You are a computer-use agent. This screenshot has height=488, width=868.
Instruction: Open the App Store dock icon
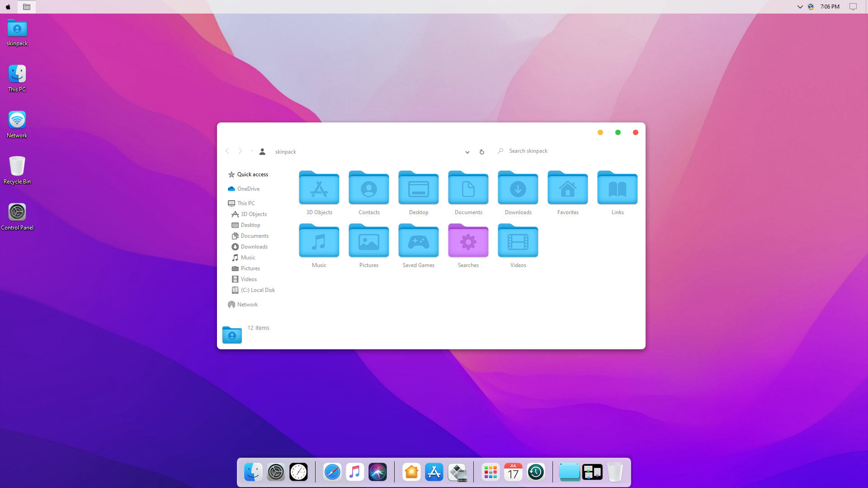click(434, 472)
